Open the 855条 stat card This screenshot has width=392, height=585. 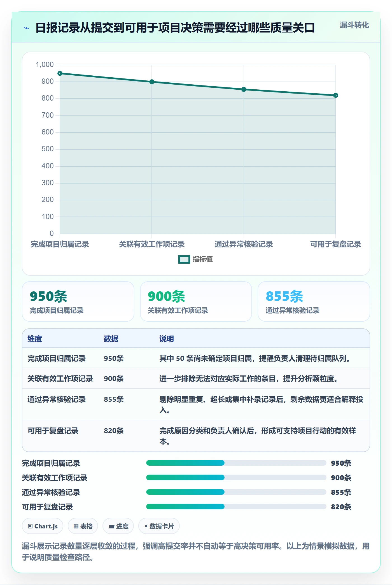point(314,301)
